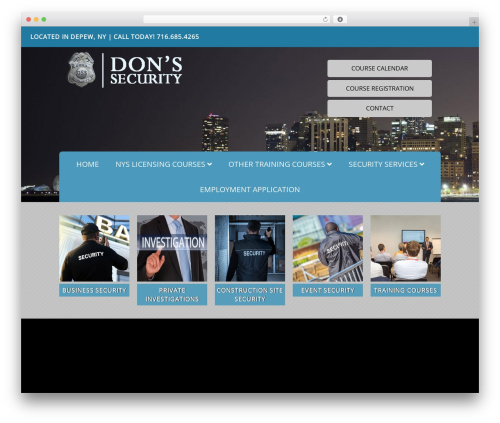Screen dimensions: 500x423
Task: Click the browser address bar
Action: (x=236, y=20)
